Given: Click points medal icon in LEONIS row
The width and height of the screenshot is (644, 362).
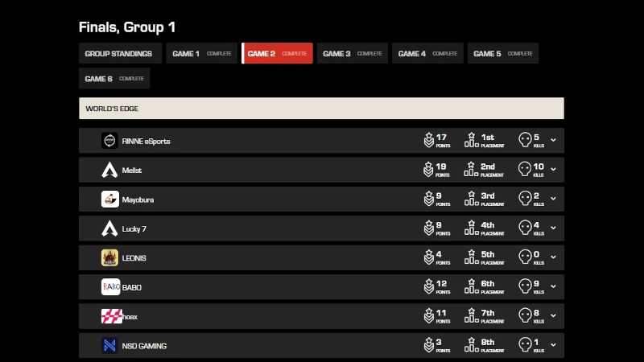Looking at the screenshot, I should click(429, 257).
